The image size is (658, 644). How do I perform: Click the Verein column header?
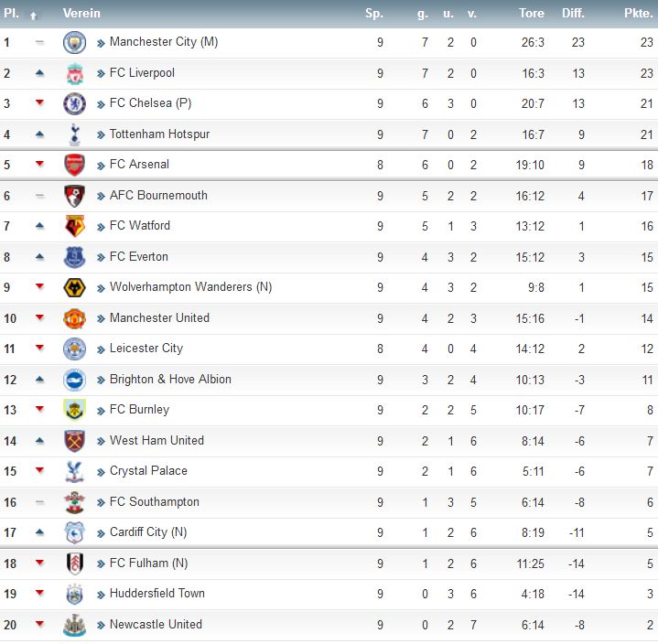pyautogui.click(x=81, y=14)
